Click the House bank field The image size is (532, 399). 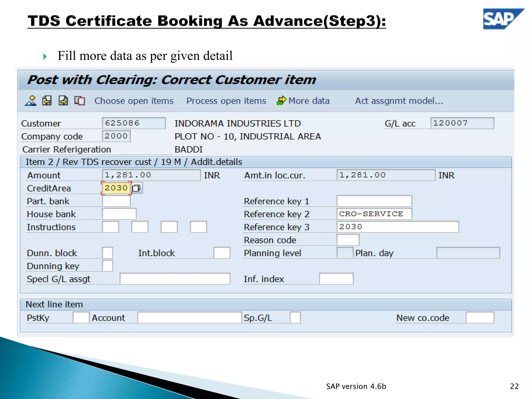point(119,214)
